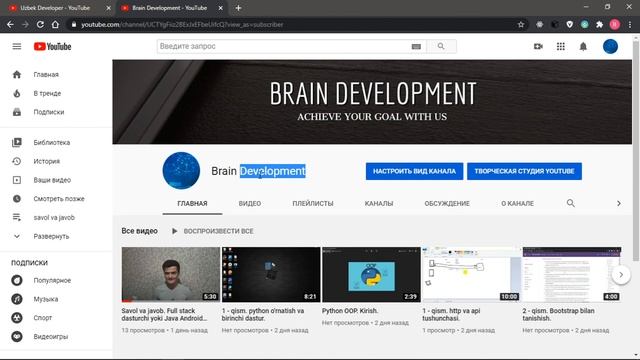
Task: Click the browser home icon
Action: [55, 24]
